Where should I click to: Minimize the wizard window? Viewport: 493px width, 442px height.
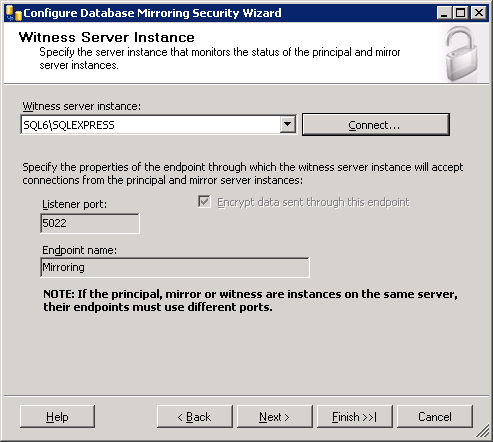[444, 13]
